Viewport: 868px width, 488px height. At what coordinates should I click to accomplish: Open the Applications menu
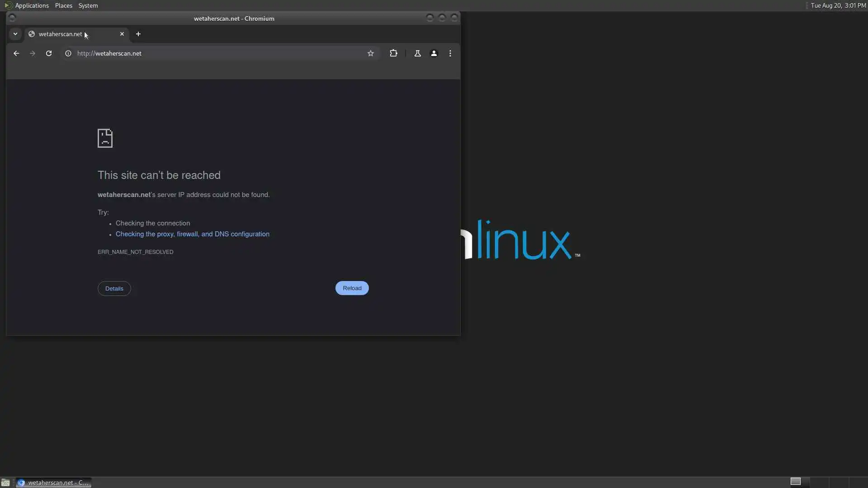click(x=32, y=5)
